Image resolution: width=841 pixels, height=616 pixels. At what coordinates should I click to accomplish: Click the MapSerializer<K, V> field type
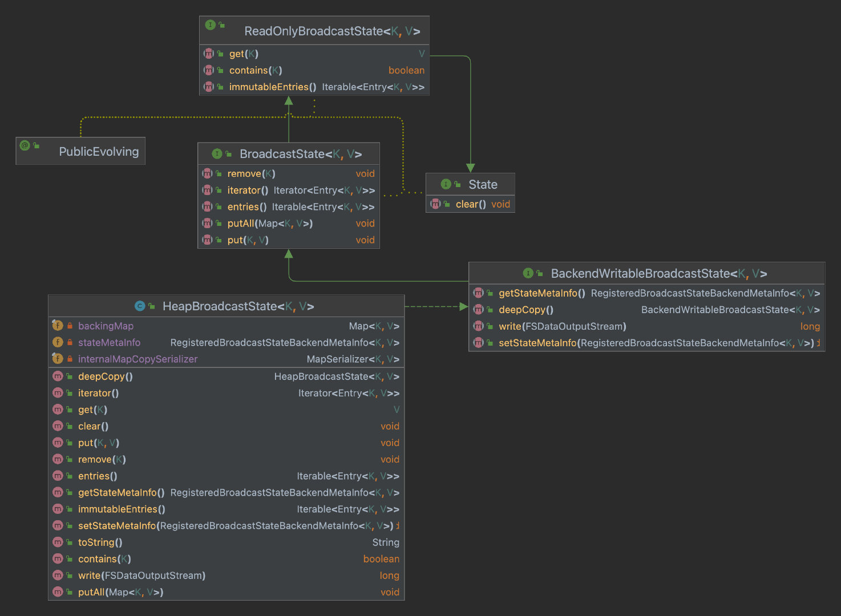(353, 359)
